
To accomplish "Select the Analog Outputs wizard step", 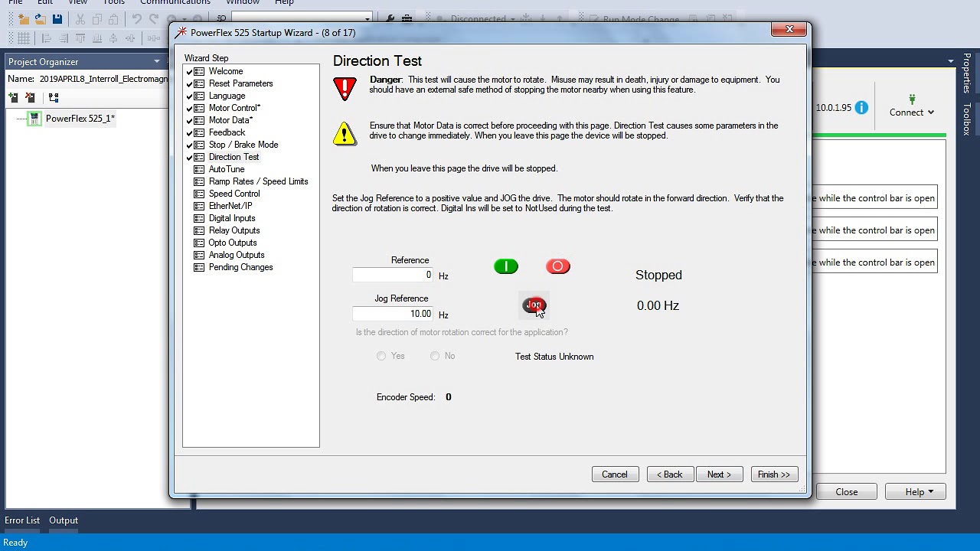I will tap(237, 255).
